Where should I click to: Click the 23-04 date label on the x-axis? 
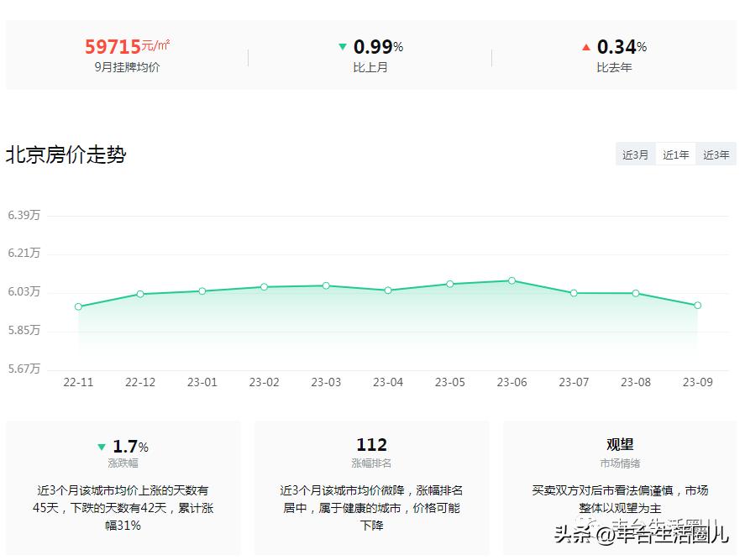pos(387,381)
